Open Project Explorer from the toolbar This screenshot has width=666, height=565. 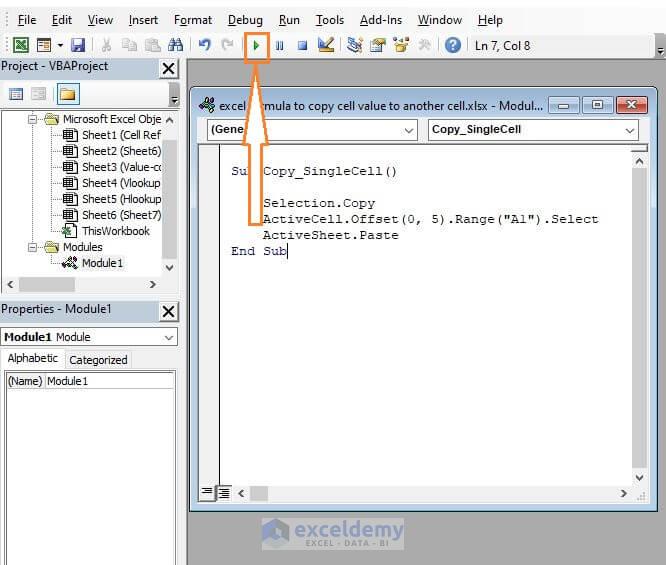(355, 45)
